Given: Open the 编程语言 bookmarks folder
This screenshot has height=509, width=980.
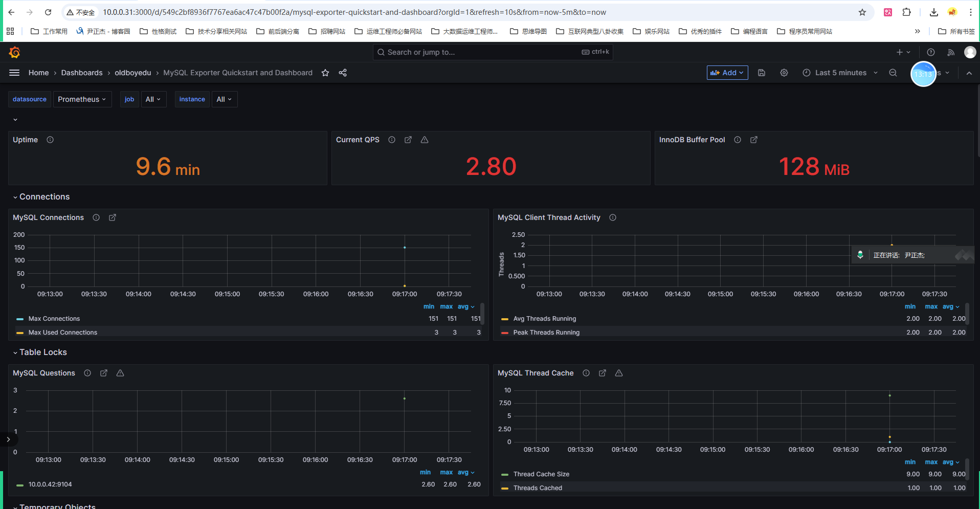Looking at the screenshot, I should [x=749, y=31].
